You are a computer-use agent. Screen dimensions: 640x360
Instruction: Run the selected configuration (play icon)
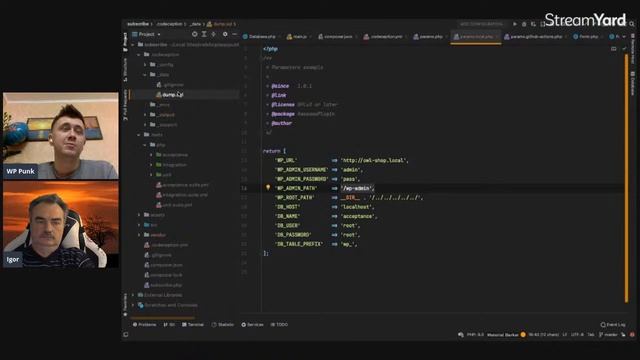(515, 24)
